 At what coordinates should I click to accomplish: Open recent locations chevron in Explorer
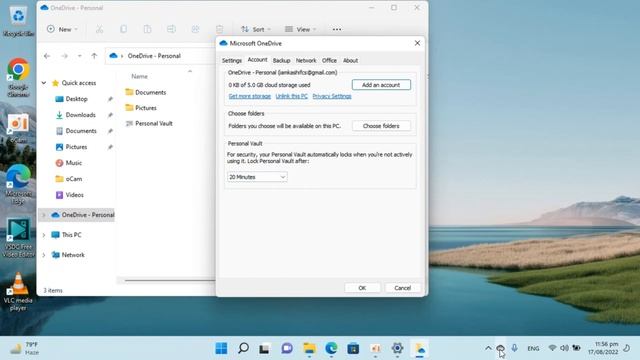(x=80, y=56)
